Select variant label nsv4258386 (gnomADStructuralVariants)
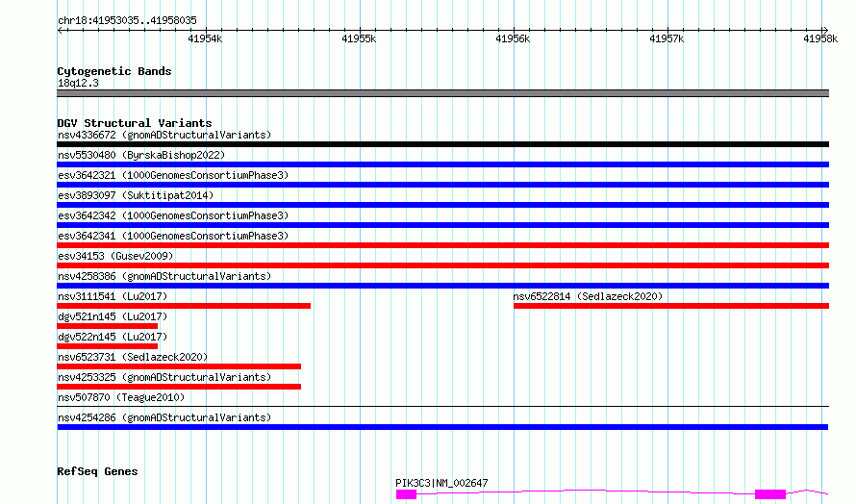 coord(164,276)
